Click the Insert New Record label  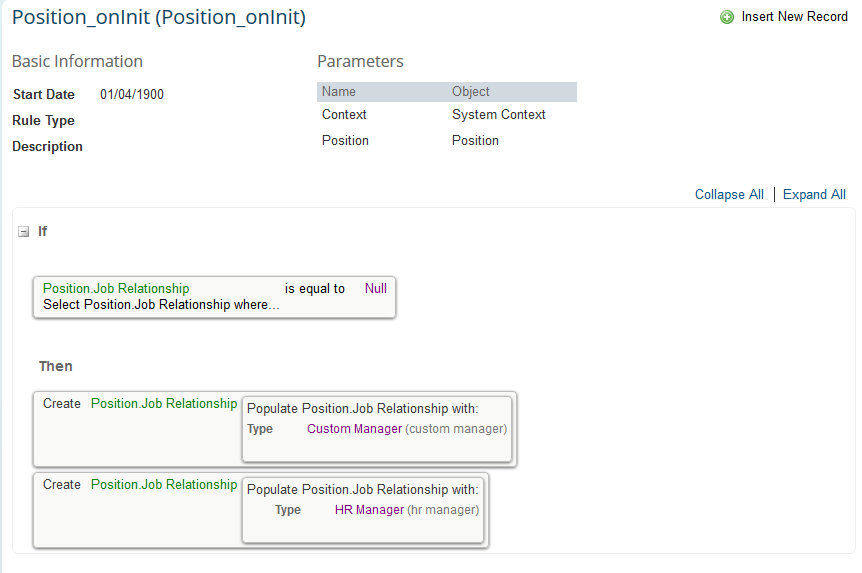[x=794, y=17]
